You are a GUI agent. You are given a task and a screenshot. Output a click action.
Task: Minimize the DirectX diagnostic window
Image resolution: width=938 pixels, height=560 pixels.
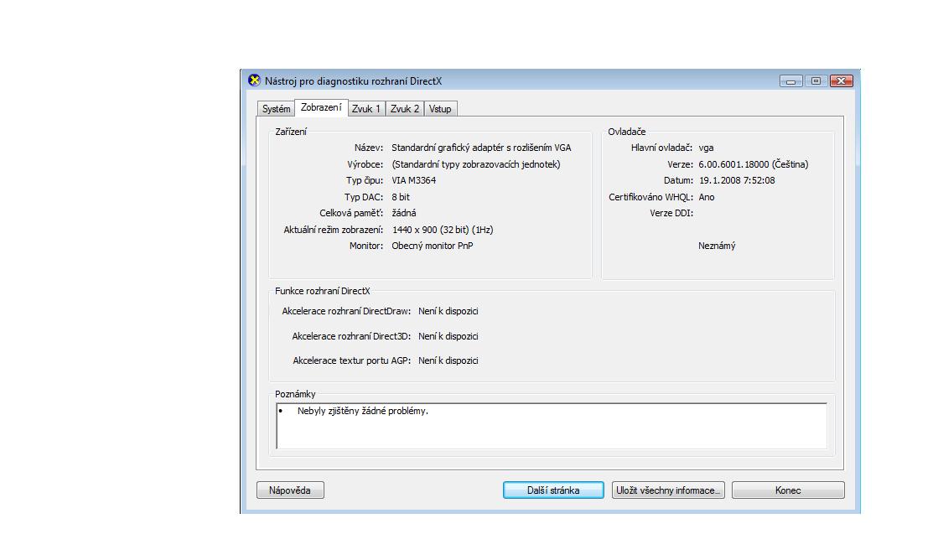pyautogui.click(x=790, y=80)
